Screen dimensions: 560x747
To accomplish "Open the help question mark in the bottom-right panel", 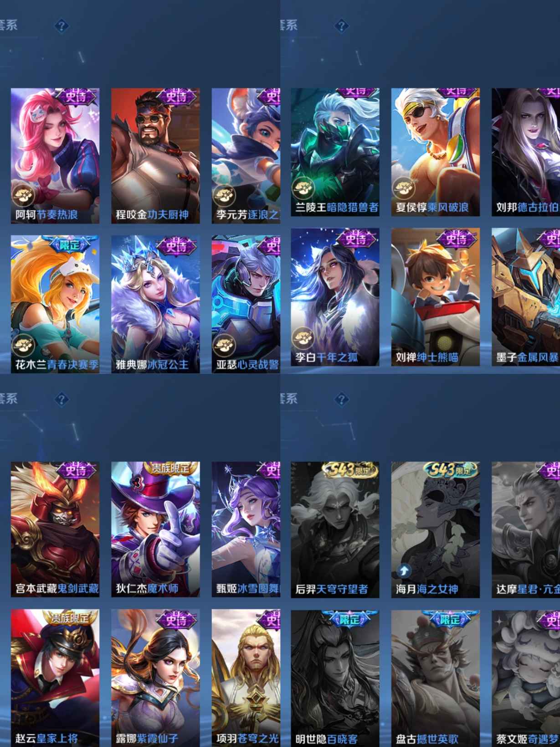I will tap(341, 399).
